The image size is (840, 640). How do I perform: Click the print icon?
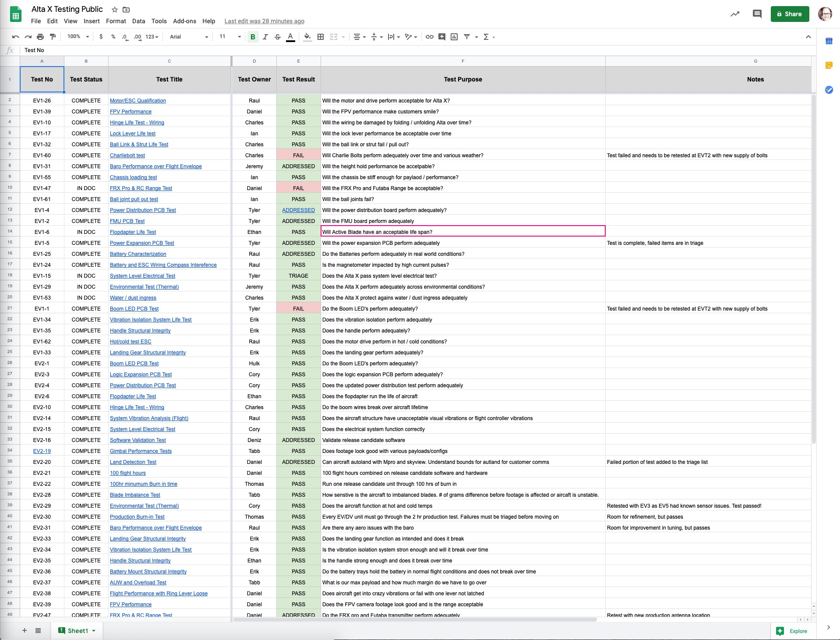point(40,37)
